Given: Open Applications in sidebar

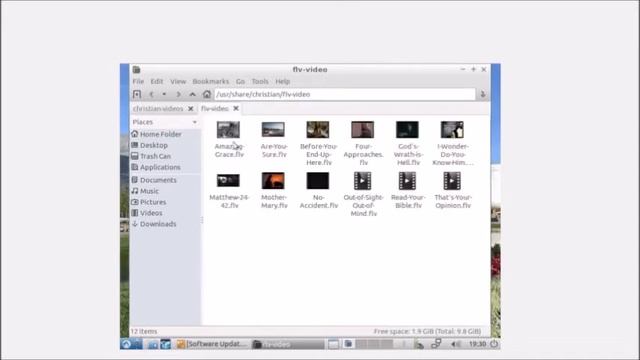Looking at the screenshot, I should coord(156,167).
